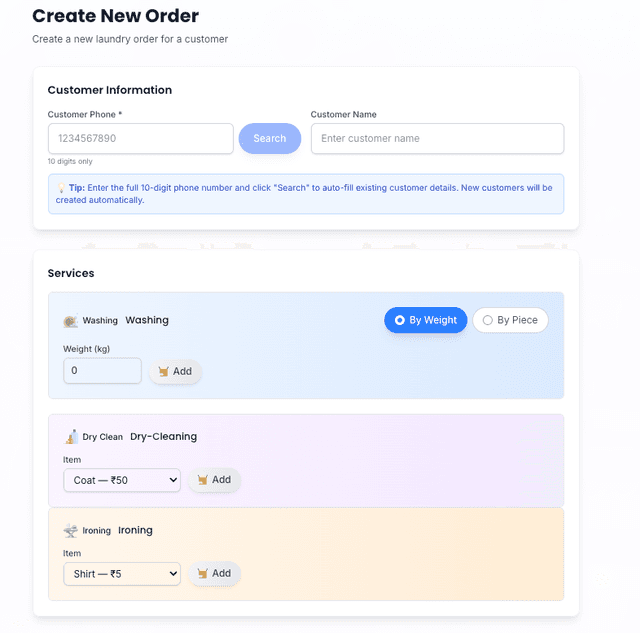Click the Customer Information section title
The height and width of the screenshot is (633, 640).
click(x=110, y=90)
